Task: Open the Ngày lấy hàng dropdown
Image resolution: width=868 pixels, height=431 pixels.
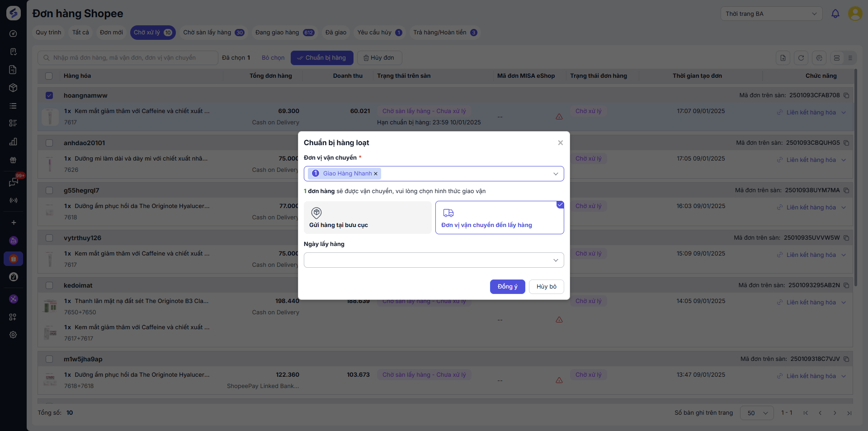Action: tap(434, 260)
